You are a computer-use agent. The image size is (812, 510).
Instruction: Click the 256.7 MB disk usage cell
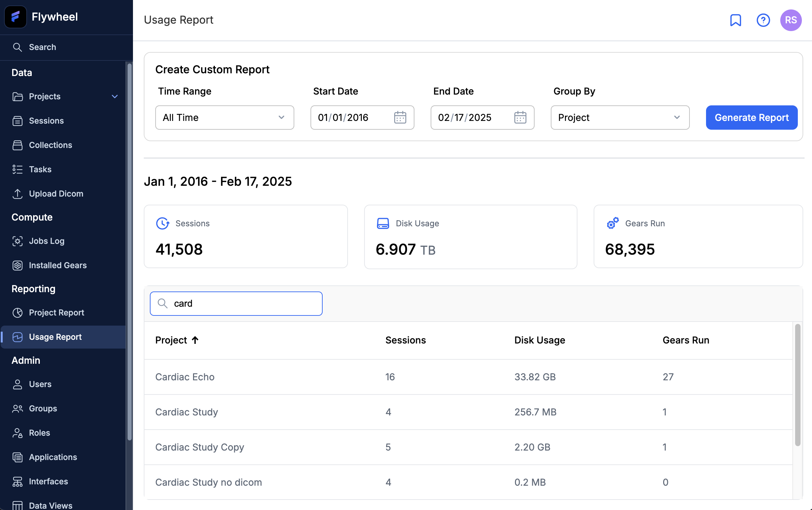coord(535,412)
